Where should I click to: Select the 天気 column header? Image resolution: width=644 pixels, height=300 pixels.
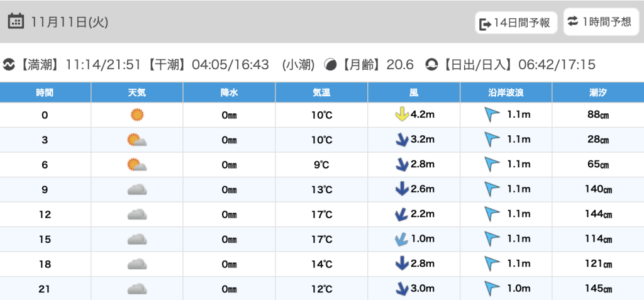point(136,92)
